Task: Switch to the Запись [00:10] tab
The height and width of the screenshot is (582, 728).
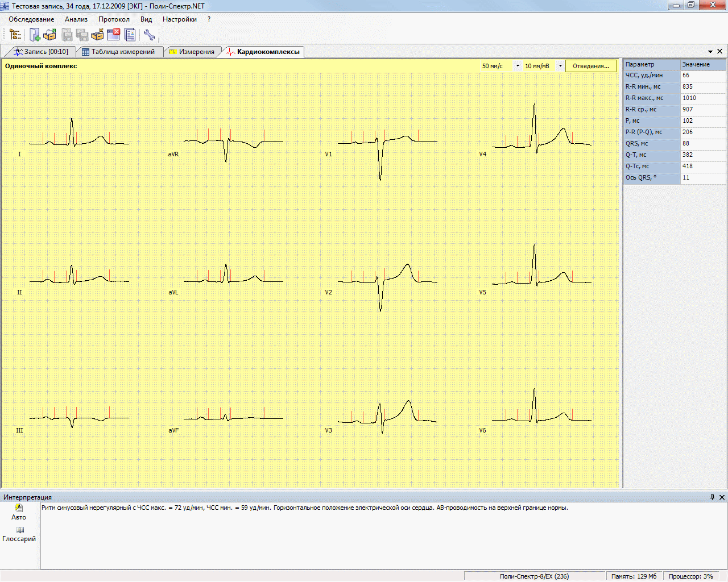Action: (41, 52)
